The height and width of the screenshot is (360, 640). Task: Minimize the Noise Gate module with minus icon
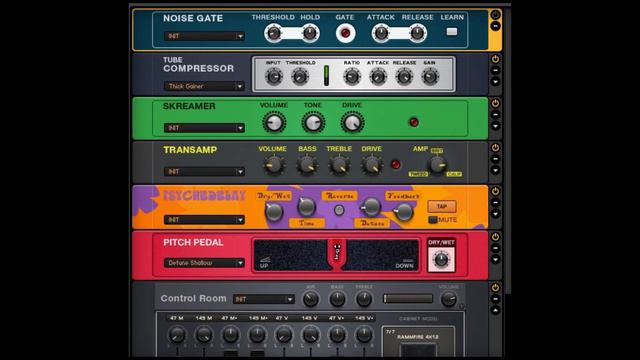(495, 26)
